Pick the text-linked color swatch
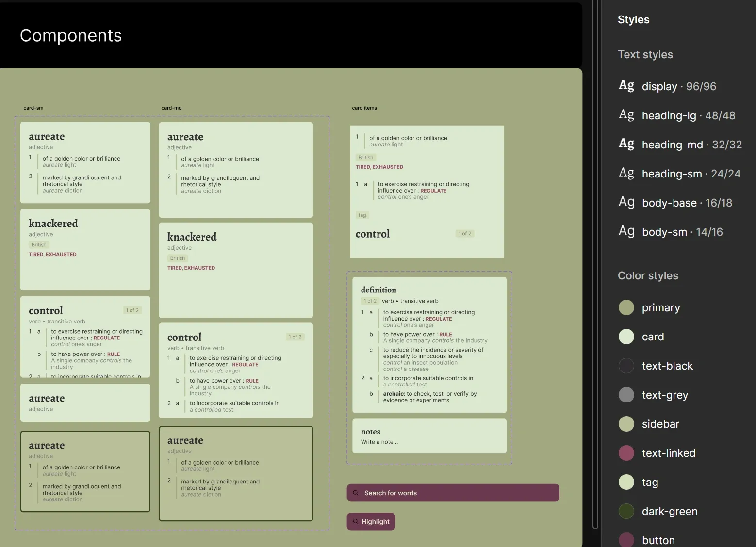756x547 pixels. 626,453
